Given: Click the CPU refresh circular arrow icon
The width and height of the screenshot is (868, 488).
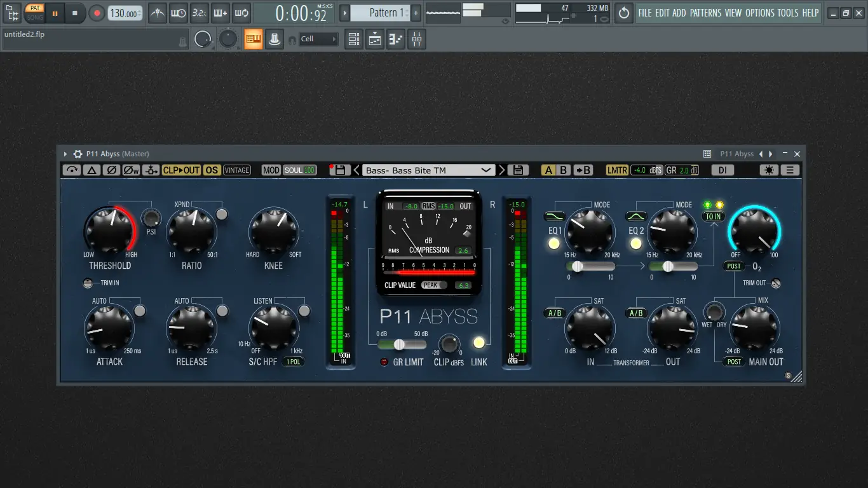Looking at the screenshot, I should [x=624, y=13].
